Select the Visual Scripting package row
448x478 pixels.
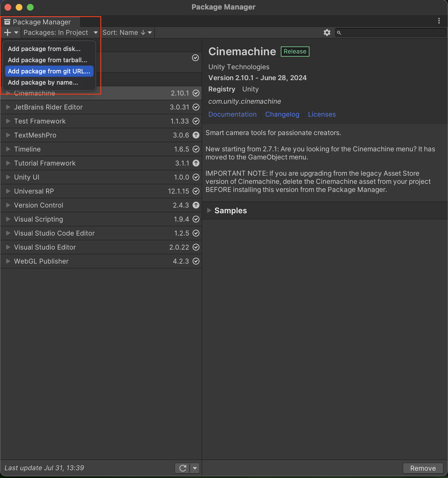point(101,219)
